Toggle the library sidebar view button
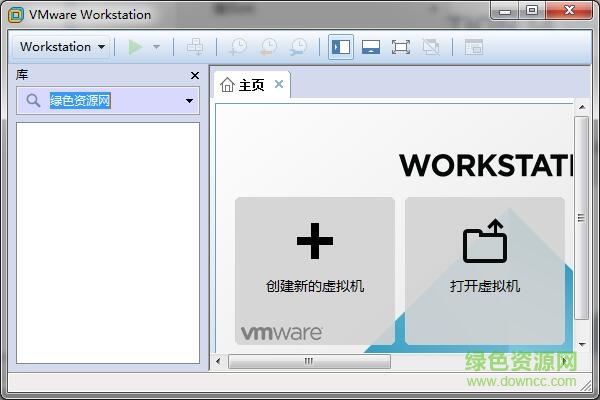The width and height of the screenshot is (600, 400). pyautogui.click(x=341, y=47)
